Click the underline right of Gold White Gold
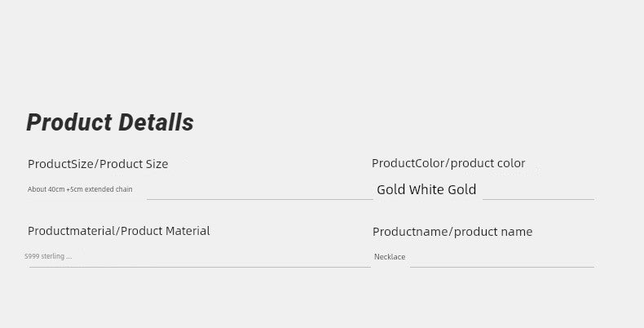644x328 pixels. click(x=538, y=198)
